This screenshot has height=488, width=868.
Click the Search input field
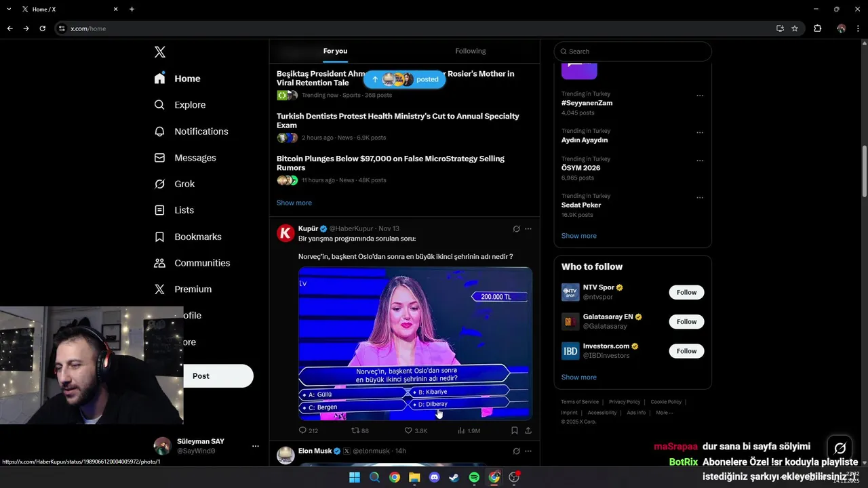pyautogui.click(x=633, y=52)
